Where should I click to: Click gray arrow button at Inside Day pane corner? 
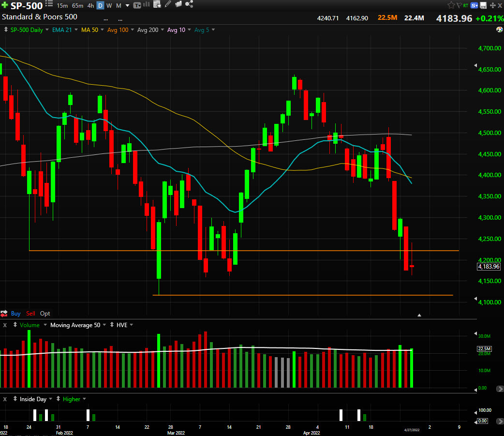pyautogui.click(x=500, y=421)
